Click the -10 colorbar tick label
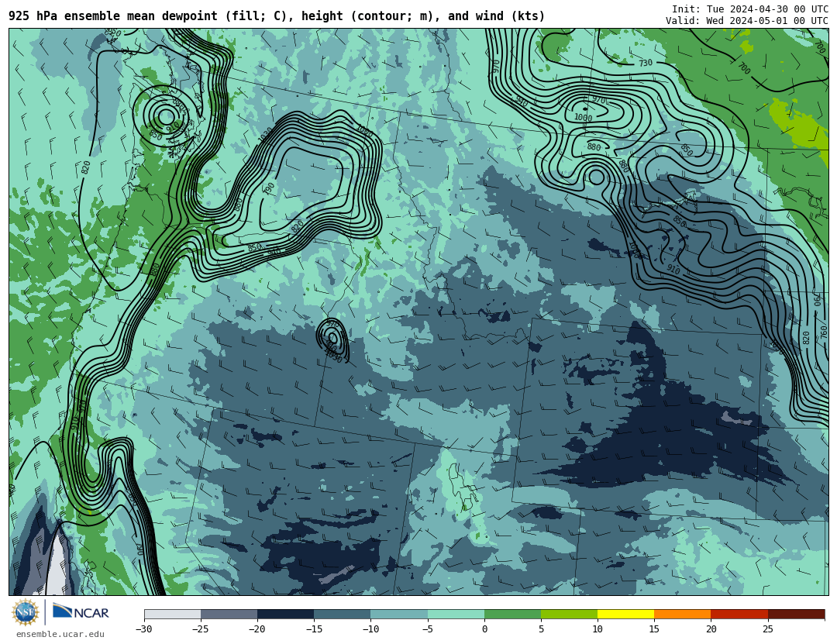The image size is (837, 644). point(370,629)
